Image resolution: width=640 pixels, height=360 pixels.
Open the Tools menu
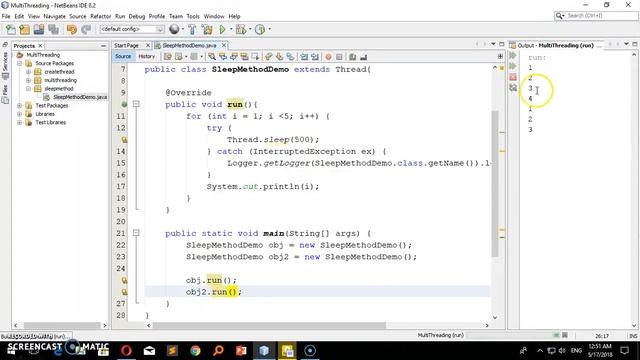pos(193,16)
